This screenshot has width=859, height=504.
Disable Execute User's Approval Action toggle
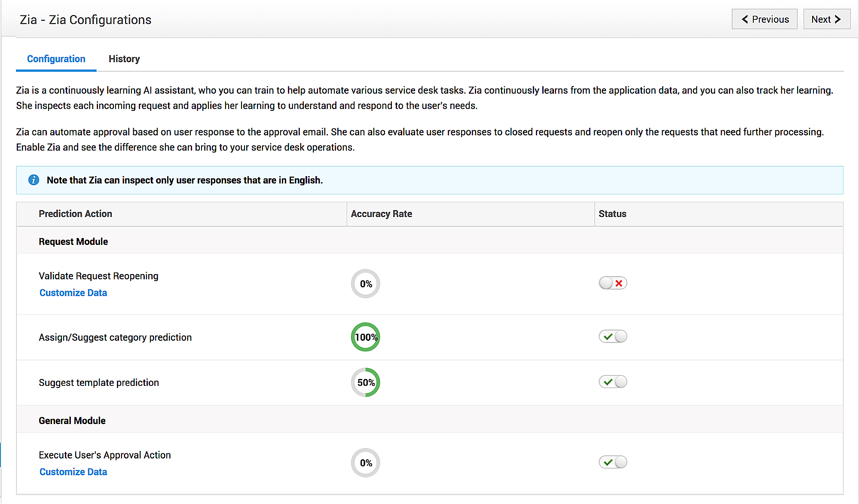613,462
